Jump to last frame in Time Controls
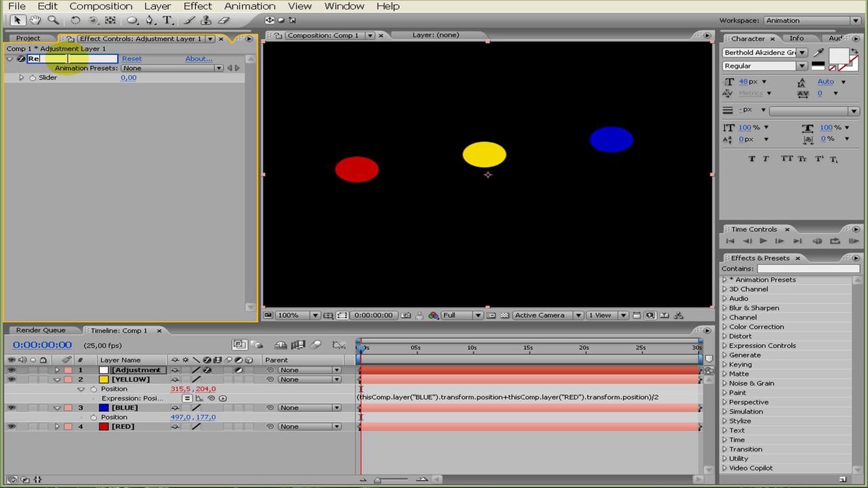This screenshot has height=488, width=868. click(797, 241)
